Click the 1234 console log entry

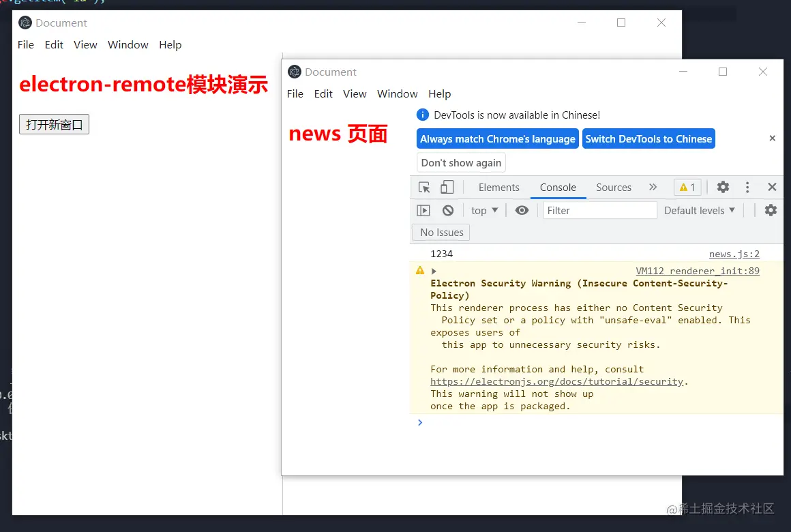pos(441,254)
